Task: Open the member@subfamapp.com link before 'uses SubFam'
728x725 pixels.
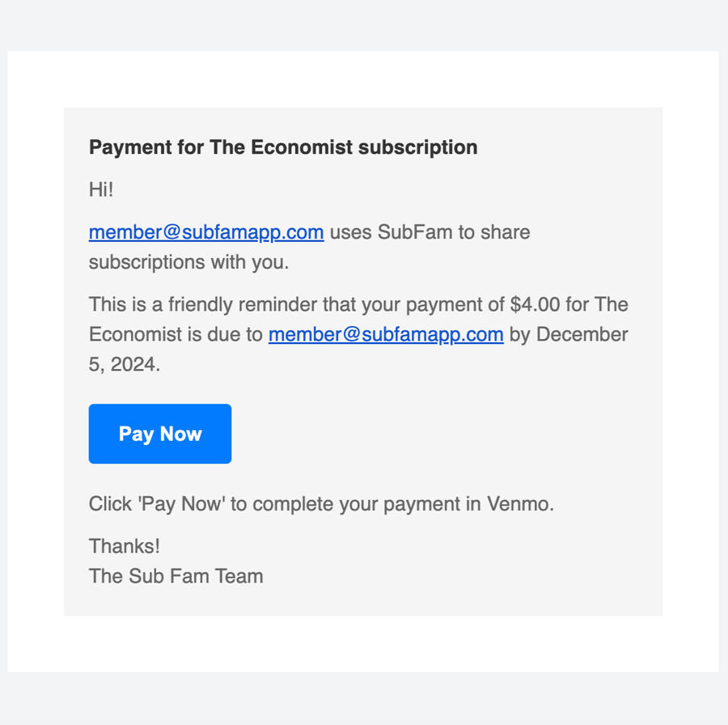Action: pyautogui.click(x=206, y=232)
